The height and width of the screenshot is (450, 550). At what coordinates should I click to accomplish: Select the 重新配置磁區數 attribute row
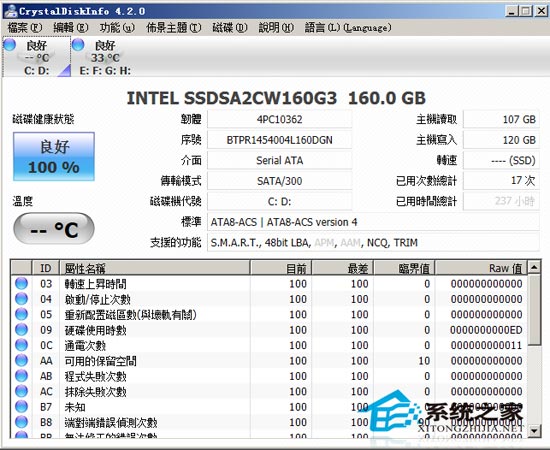(x=269, y=314)
